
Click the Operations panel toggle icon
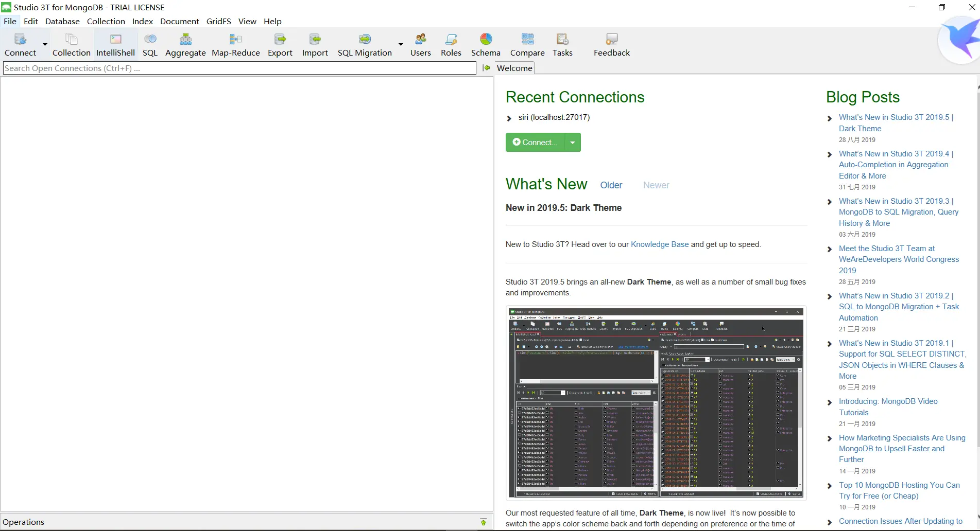tap(483, 522)
